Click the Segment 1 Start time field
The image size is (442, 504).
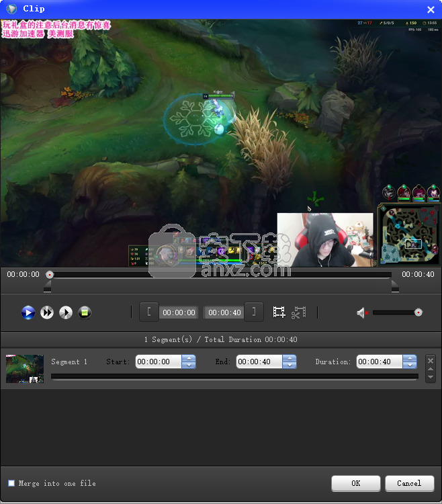[159, 362]
